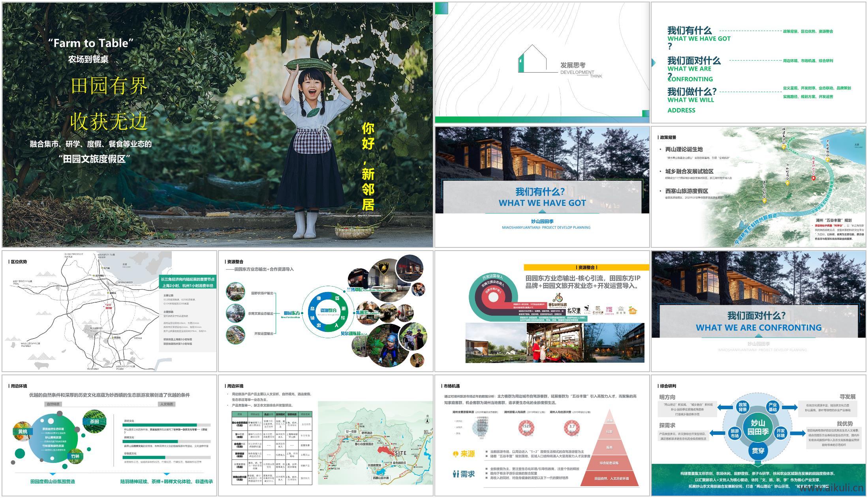Screen dimensions: 868x498
Task: Click the yellow 资源整合 header bar
Action: point(586,267)
